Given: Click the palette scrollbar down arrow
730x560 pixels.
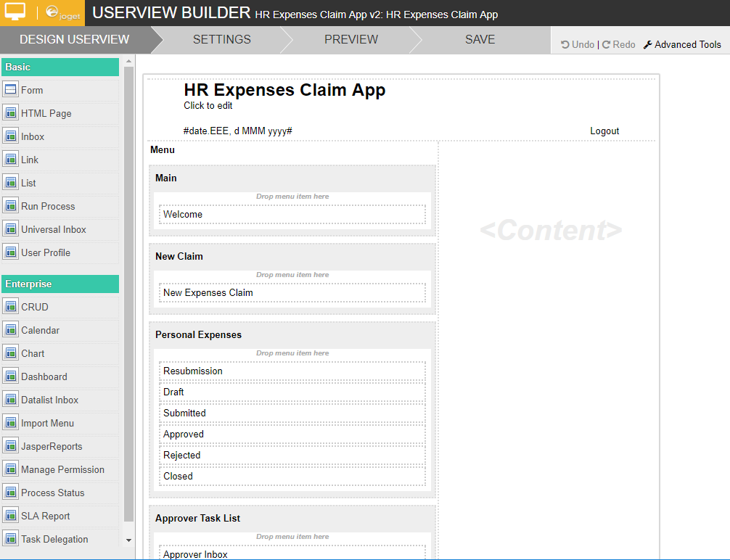Looking at the screenshot, I should point(129,540).
